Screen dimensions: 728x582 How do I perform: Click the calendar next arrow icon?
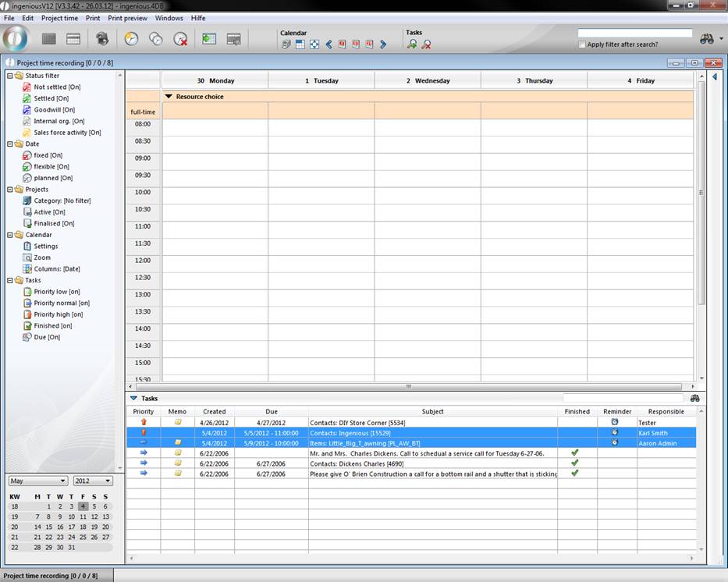coord(383,44)
